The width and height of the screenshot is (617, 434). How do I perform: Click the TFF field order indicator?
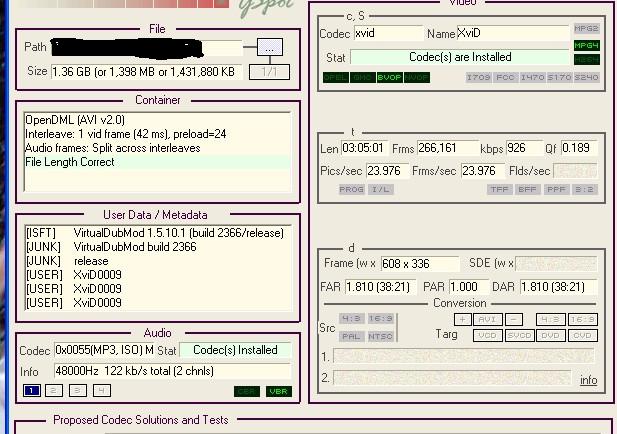pyautogui.click(x=499, y=190)
